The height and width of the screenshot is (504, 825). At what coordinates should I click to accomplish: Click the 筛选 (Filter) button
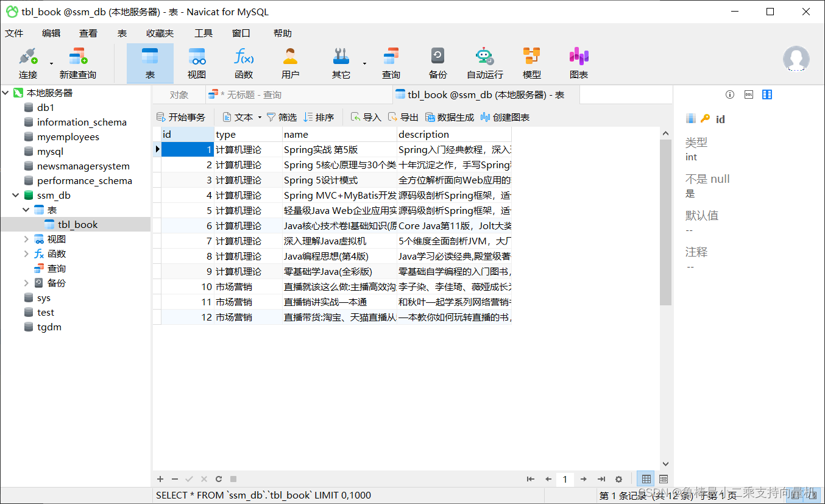(282, 117)
